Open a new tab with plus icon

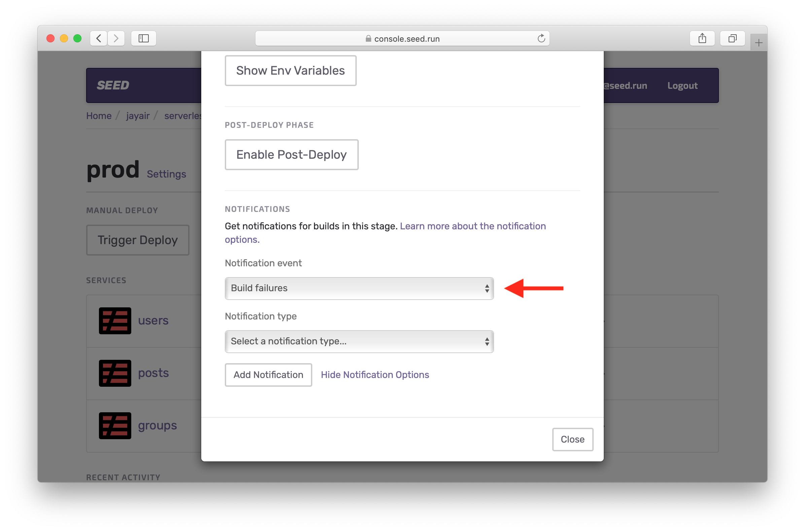tap(759, 43)
